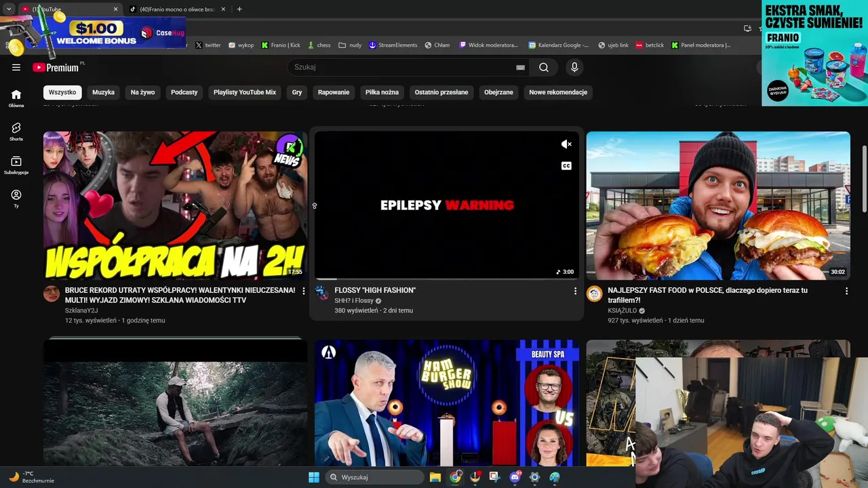Image resolution: width=868 pixels, height=488 pixels.
Task: Select the Wszystko filter chip
Action: (x=62, y=92)
